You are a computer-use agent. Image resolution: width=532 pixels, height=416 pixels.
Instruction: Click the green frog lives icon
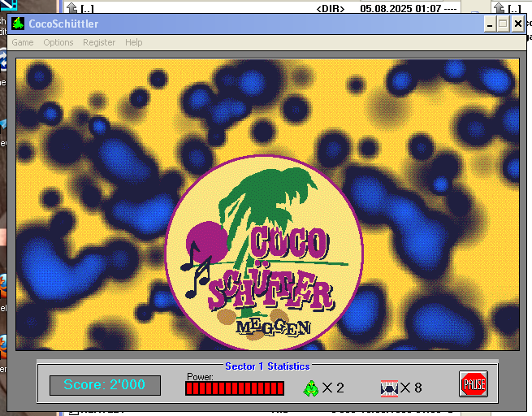[x=310, y=388]
